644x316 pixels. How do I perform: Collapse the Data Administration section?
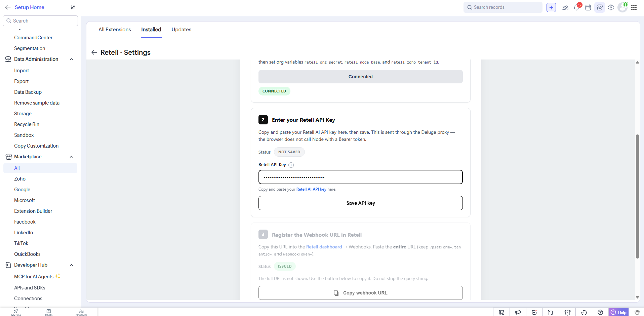pos(71,59)
